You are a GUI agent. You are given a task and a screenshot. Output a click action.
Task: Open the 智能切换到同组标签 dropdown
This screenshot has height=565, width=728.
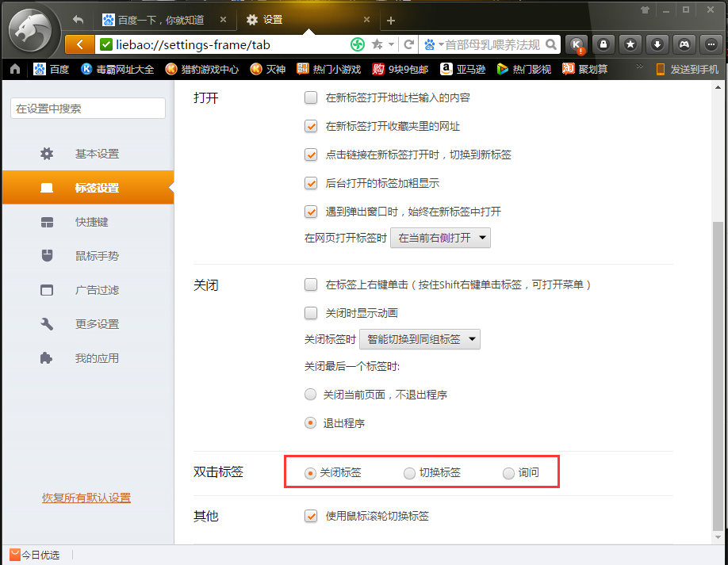[420, 338]
